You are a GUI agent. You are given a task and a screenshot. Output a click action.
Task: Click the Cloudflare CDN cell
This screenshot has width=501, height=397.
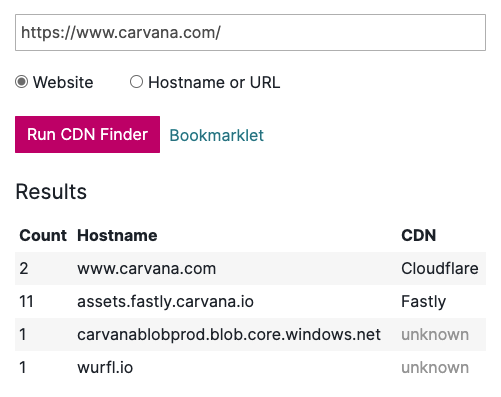[440, 268]
